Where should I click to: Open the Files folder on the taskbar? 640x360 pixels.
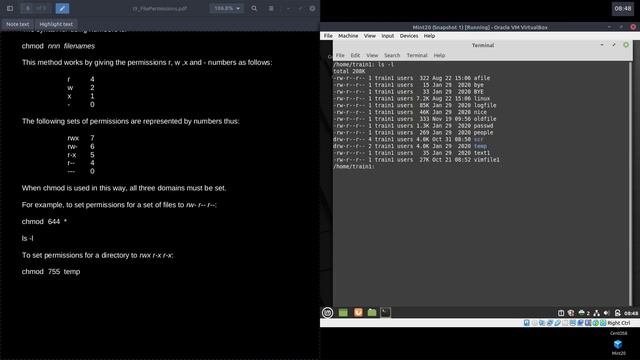click(372, 313)
